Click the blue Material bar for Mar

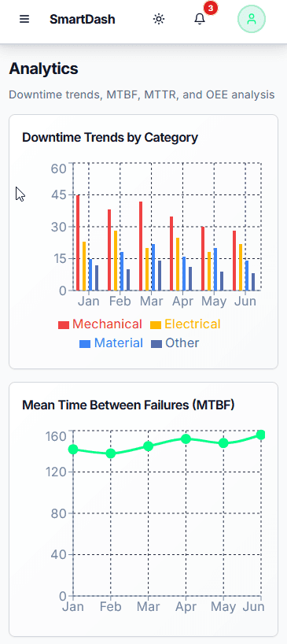pyautogui.click(x=153, y=267)
